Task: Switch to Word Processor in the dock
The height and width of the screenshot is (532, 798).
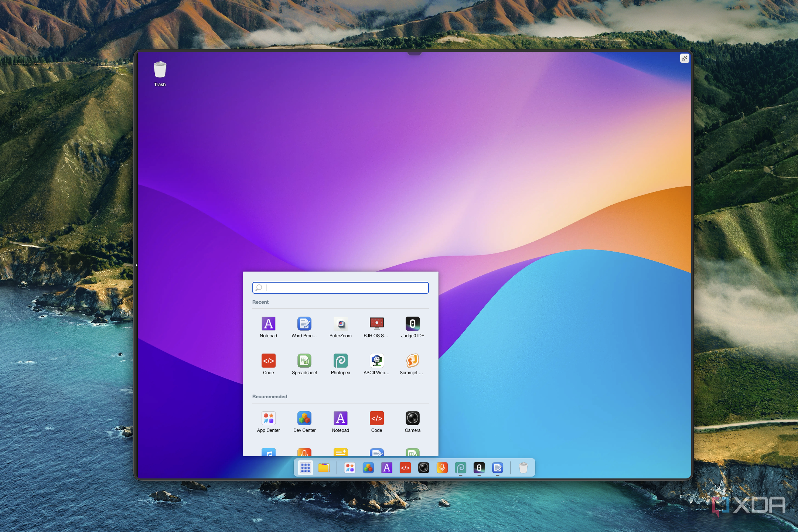Action: 498,468
